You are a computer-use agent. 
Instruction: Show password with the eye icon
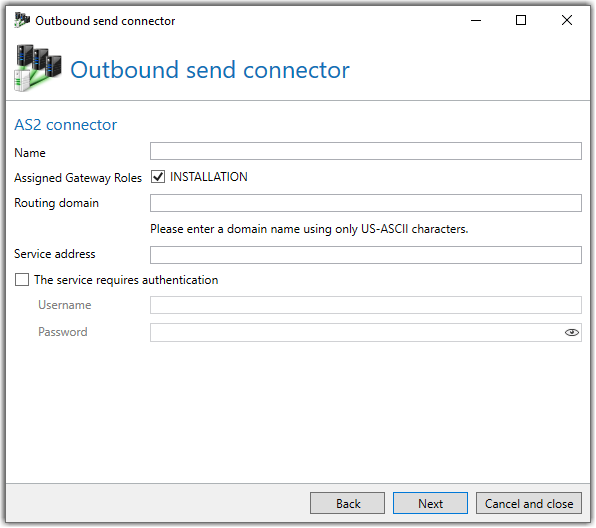point(572,333)
